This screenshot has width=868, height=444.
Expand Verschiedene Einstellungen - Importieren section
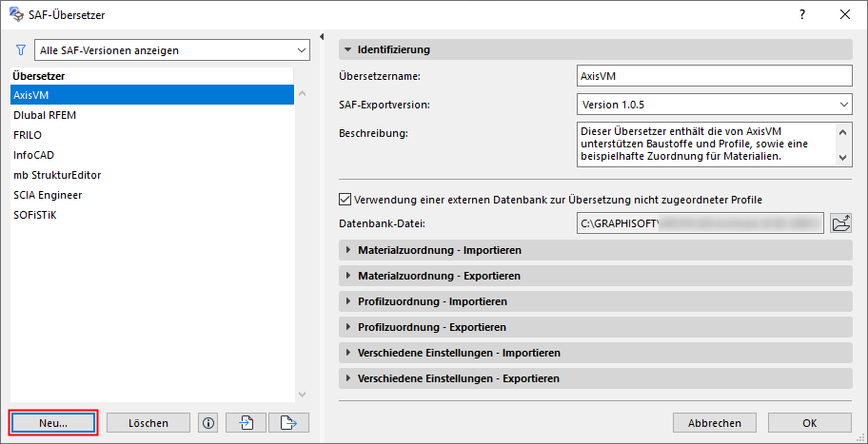coord(595,352)
